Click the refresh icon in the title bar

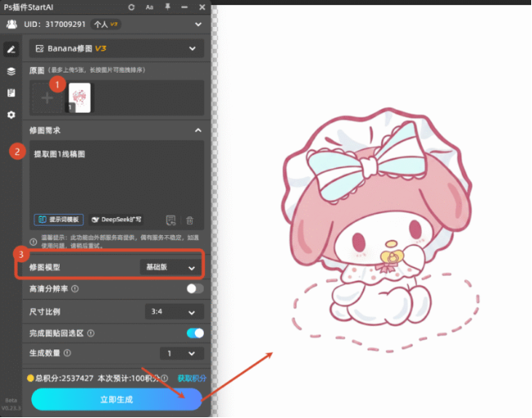pyautogui.click(x=131, y=7)
